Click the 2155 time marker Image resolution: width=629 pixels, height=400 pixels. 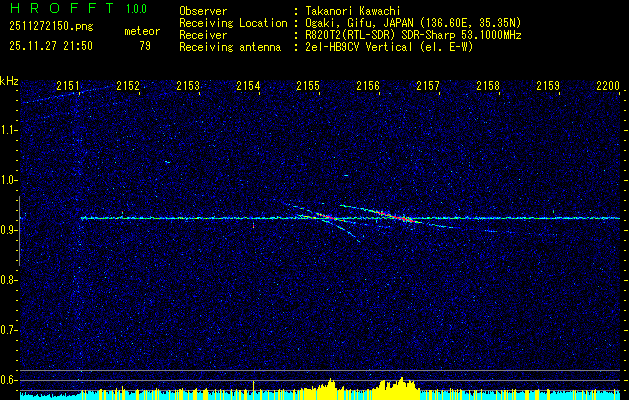[308, 85]
